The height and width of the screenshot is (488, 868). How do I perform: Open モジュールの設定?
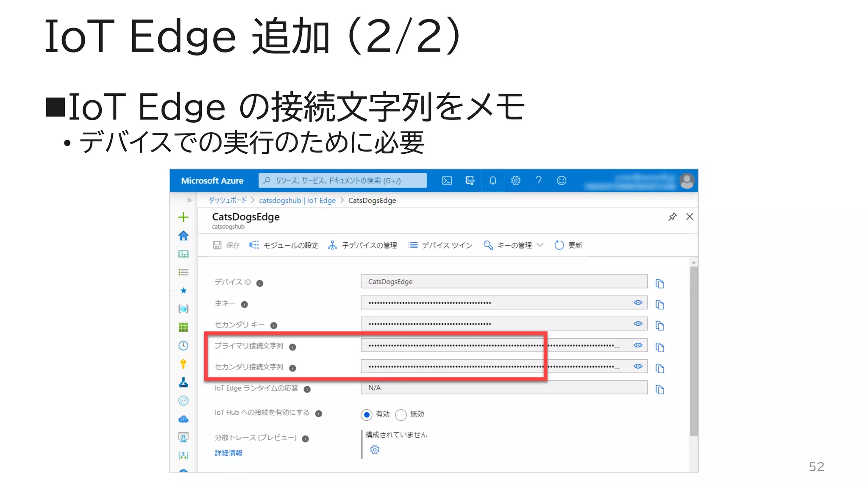tap(284, 245)
